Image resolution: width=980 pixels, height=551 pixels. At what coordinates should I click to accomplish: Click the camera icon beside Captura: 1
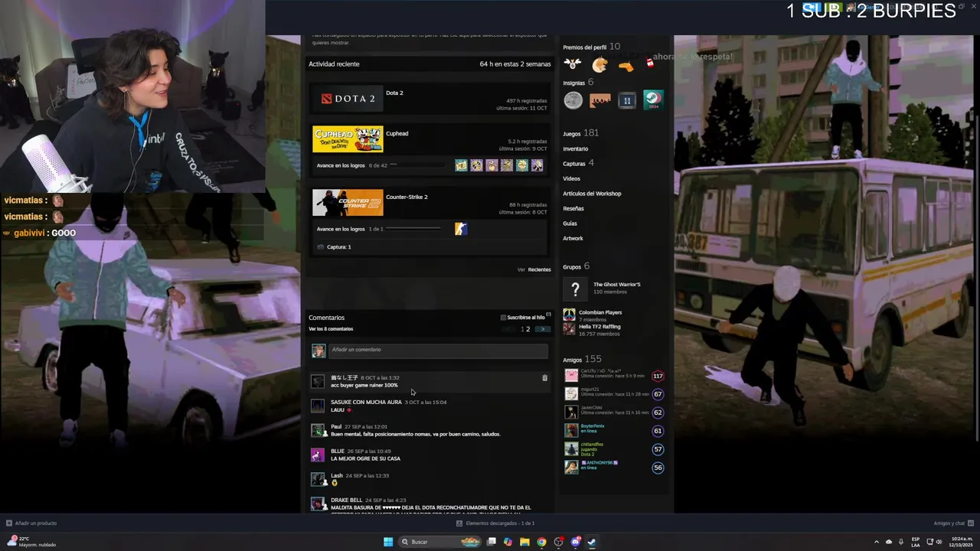pyautogui.click(x=321, y=247)
